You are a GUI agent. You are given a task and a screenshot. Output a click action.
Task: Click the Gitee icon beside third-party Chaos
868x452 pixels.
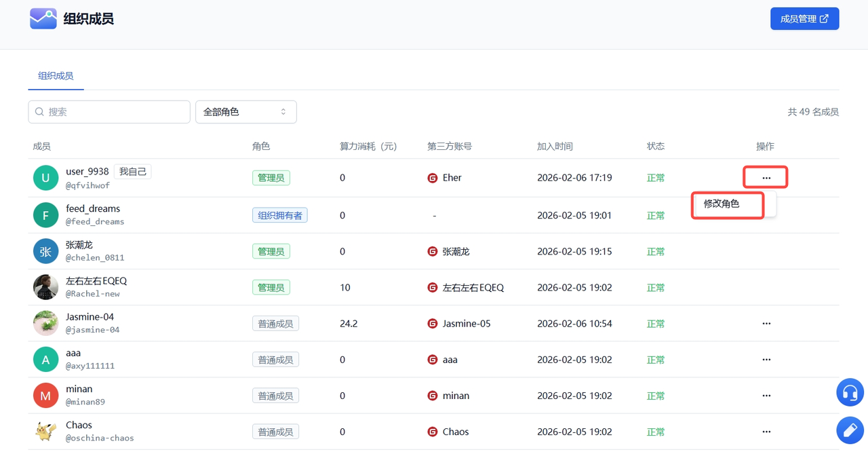click(433, 432)
